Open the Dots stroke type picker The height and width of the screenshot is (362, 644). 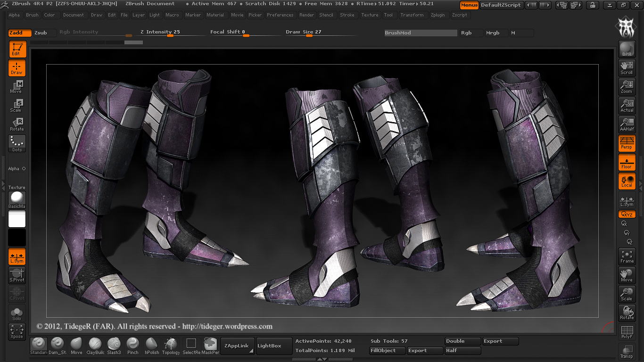coord(17,143)
